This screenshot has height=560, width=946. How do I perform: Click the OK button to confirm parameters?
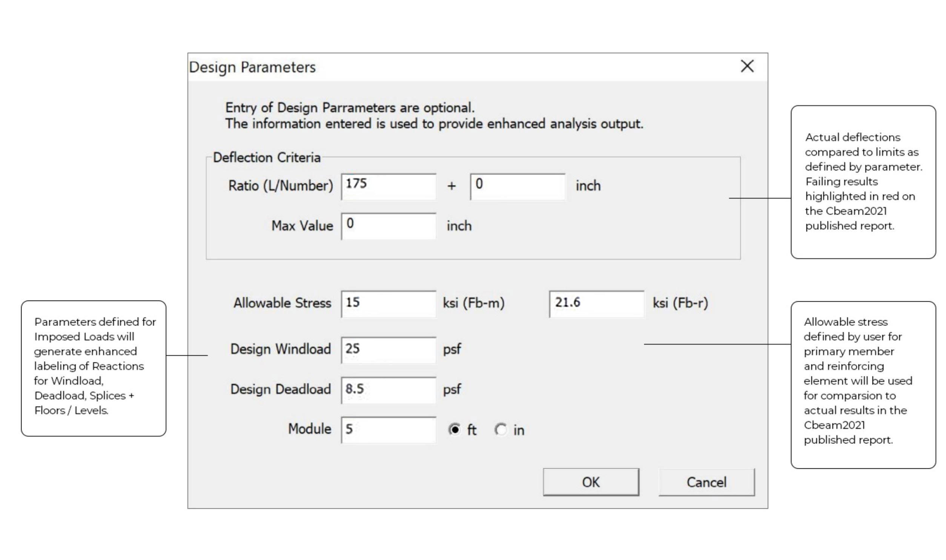pos(591,482)
